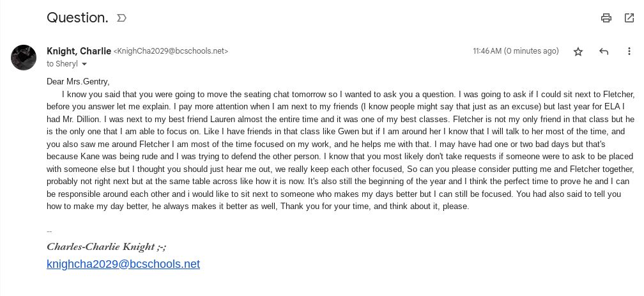The image size is (644, 296).
Task: Click the importance marker beside the subject
Action: (121, 18)
